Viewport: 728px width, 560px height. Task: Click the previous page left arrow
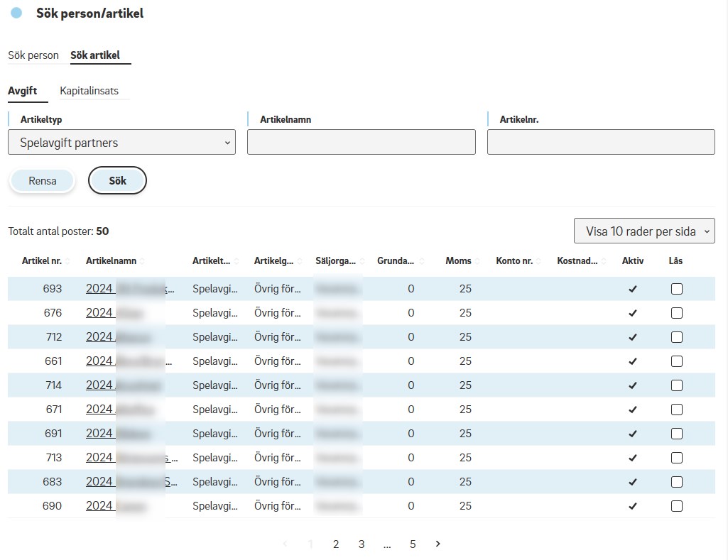(x=286, y=544)
